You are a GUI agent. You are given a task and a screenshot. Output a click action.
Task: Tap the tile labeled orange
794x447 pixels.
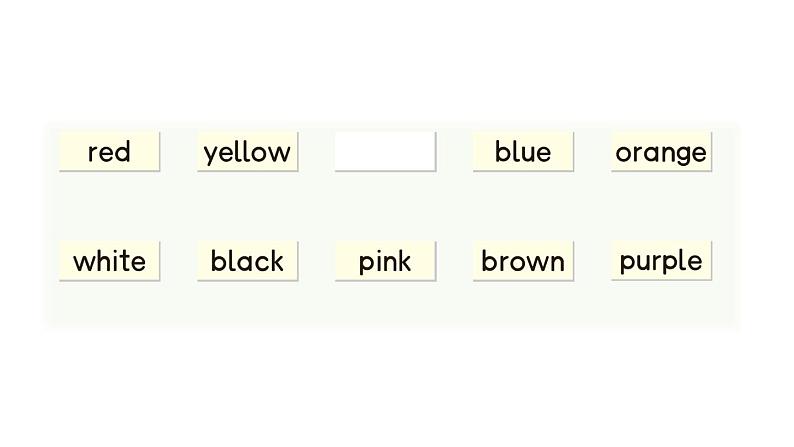pyautogui.click(x=661, y=152)
